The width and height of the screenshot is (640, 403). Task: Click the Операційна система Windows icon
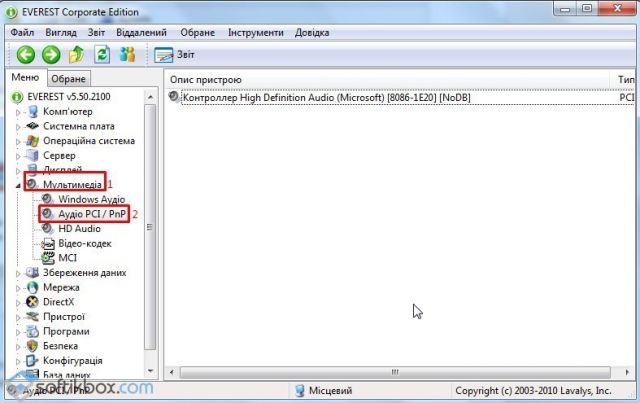pos(33,141)
